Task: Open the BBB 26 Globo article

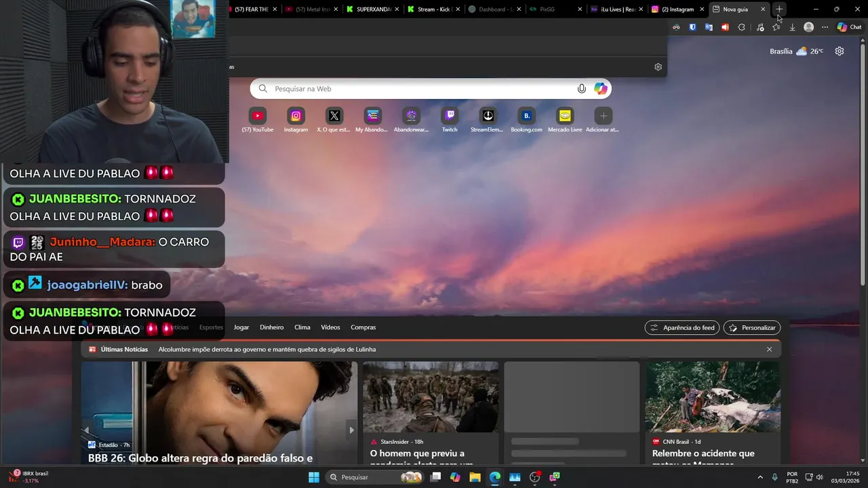Action: (x=200, y=458)
